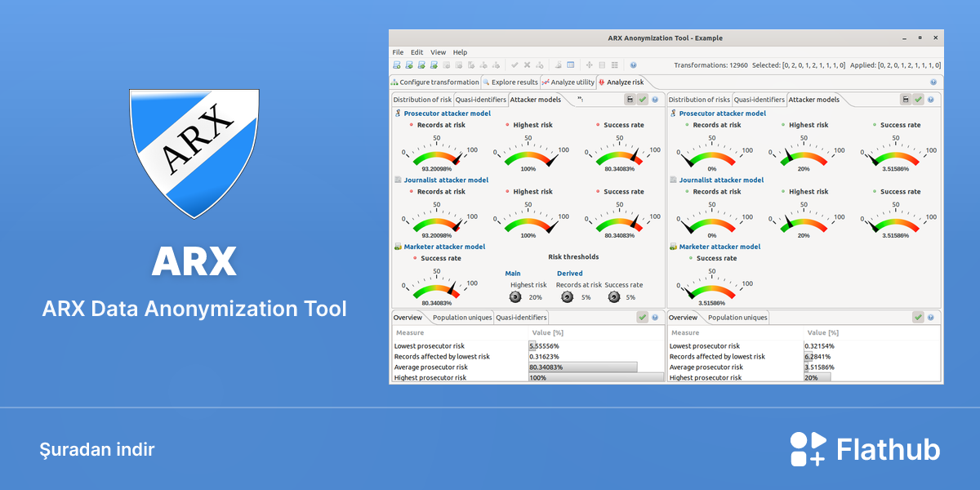980x490 pixels.
Task: Click the Highest risk threshold knob
Action: click(x=515, y=297)
